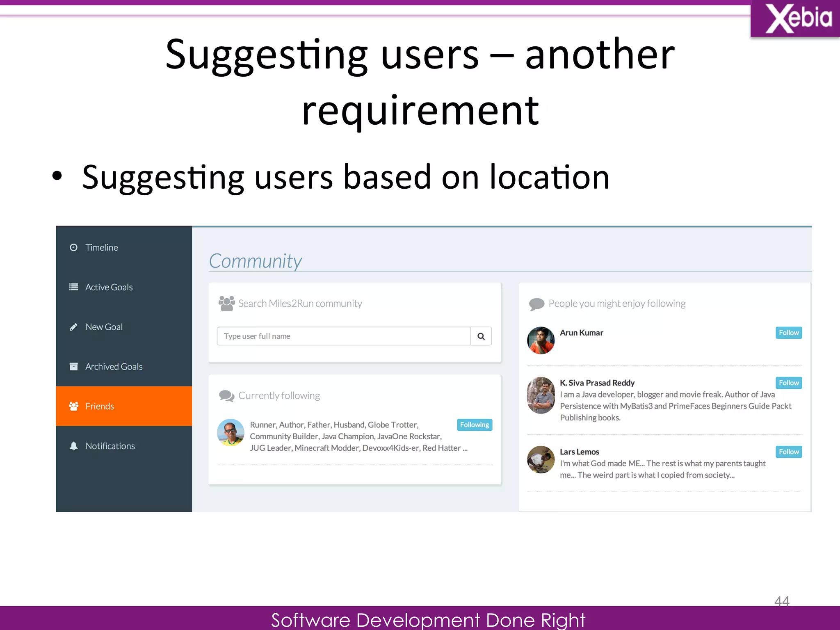
Task: Open the Archived Goals menu item
Action: 114,366
